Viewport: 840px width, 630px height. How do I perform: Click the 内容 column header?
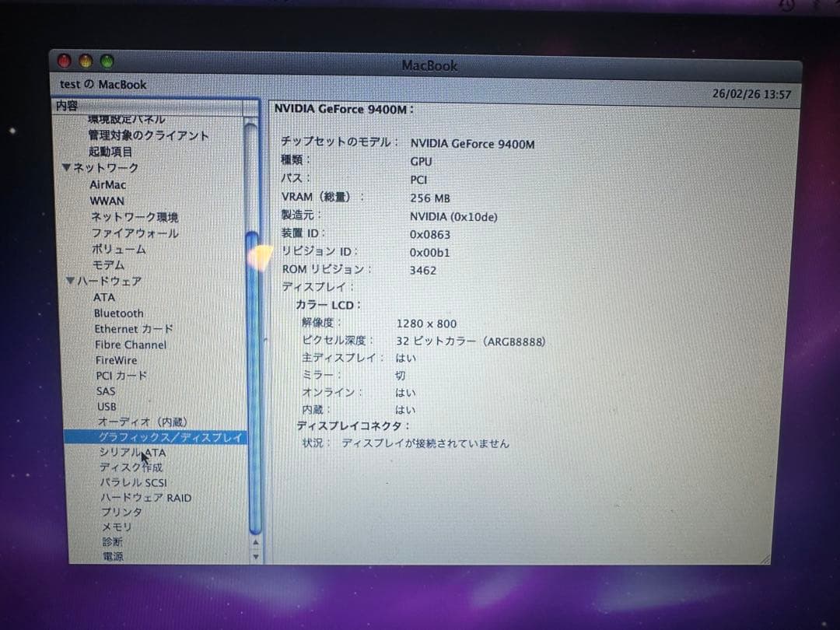tap(149, 106)
